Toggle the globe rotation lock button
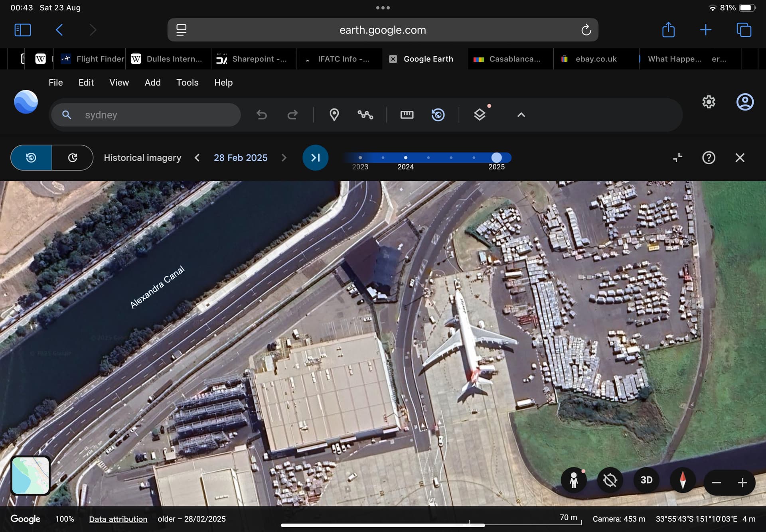766x532 pixels. tap(610, 481)
